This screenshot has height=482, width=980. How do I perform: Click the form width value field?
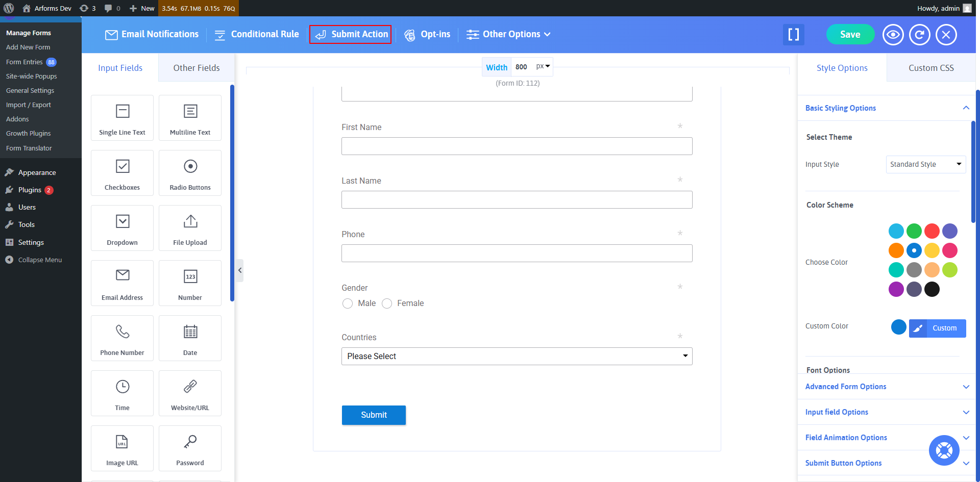click(523, 67)
